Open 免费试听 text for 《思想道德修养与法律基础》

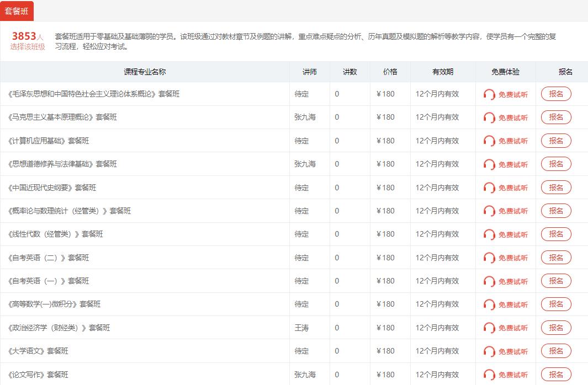pyautogui.click(x=513, y=164)
